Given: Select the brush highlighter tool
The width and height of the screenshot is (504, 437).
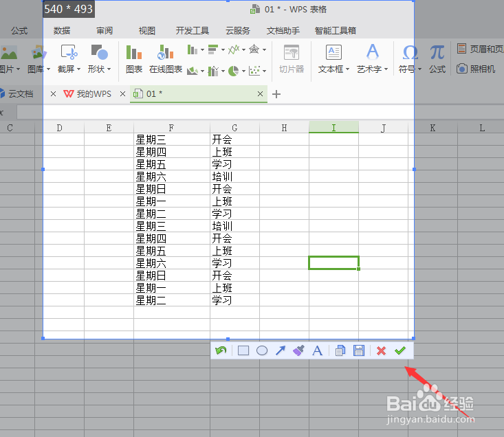Looking at the screenshot, I should coord(298,350).
